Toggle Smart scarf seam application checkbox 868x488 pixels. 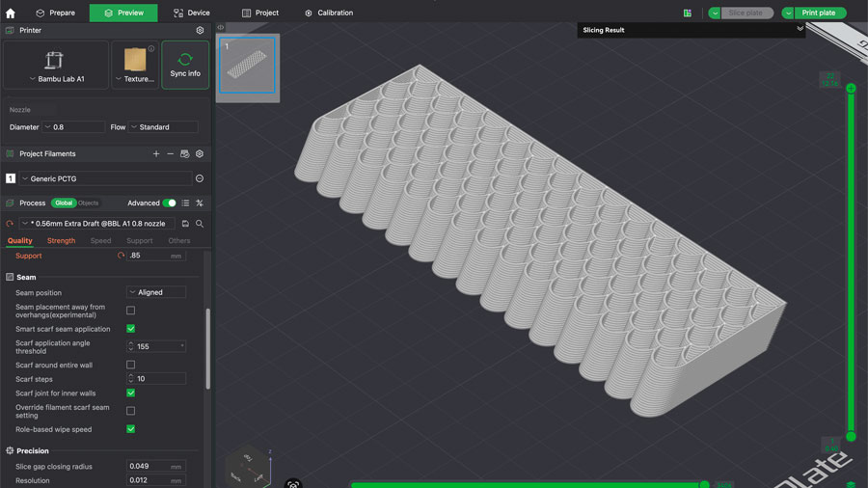130,329
